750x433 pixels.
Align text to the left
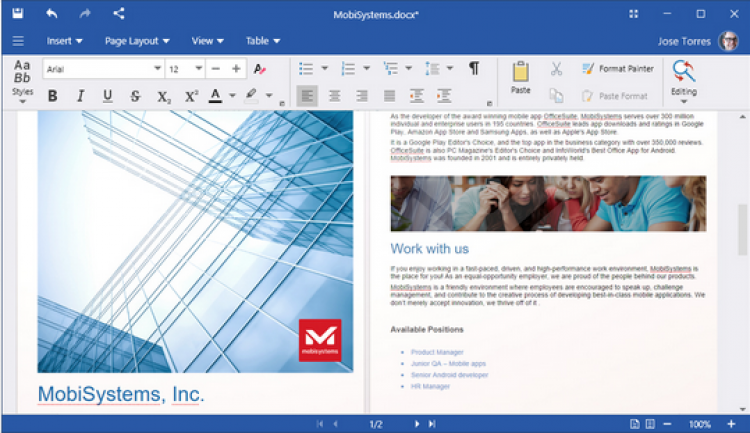click(307, 96)
